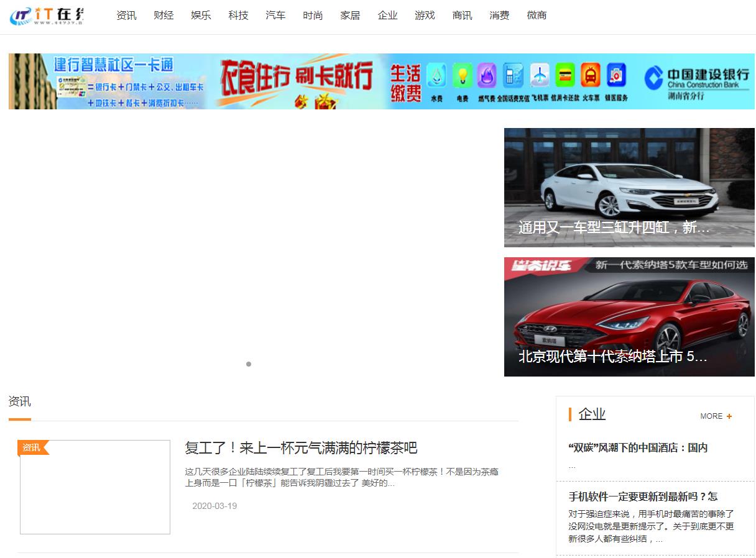Open article thumbnail beside 柠檬茶 headline
The height and width of the screenshot is (558, 756).
95,487
